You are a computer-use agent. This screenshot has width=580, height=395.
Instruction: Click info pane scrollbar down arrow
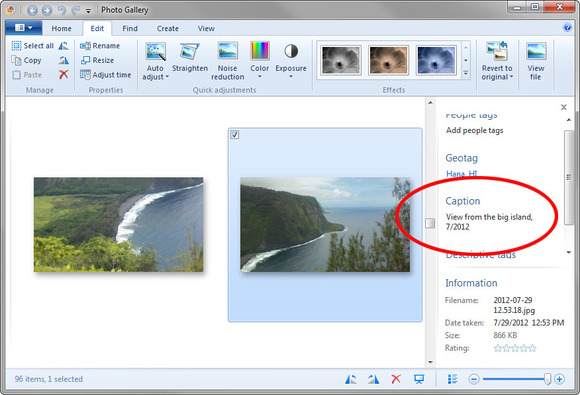tap(569, 252)
